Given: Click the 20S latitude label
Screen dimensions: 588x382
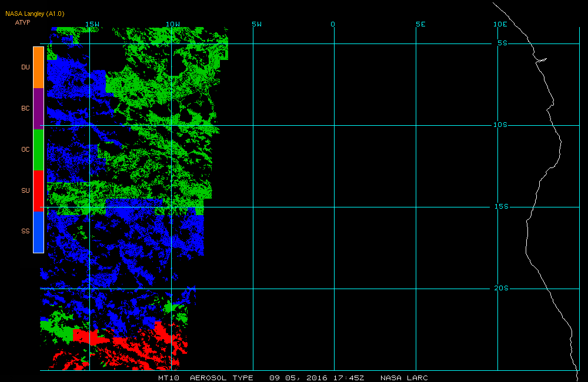Looking at the screenshot, I should coord(502,289).
